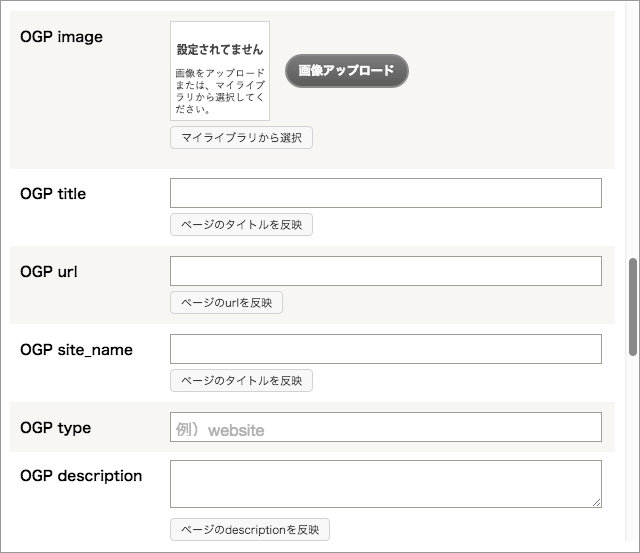640x553 pixels.
Task: Click the OGP title label
Action: pyautogui.click(x=53, y=193)
